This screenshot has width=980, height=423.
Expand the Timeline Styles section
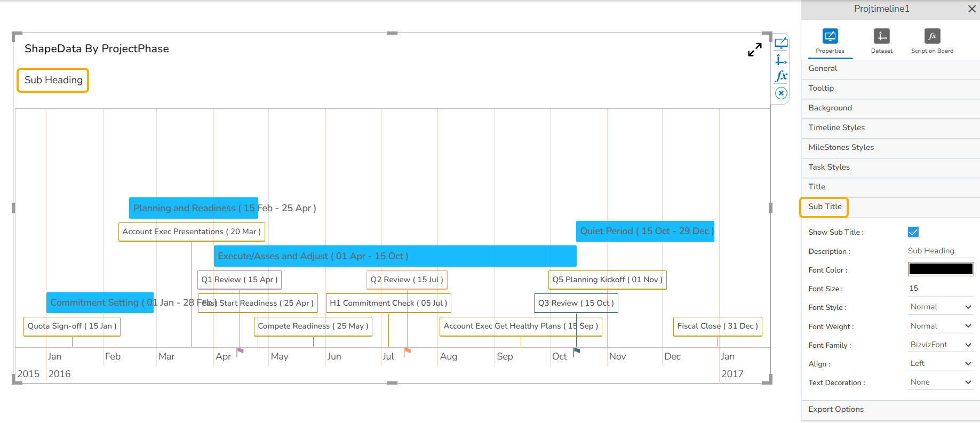[890, 128]
